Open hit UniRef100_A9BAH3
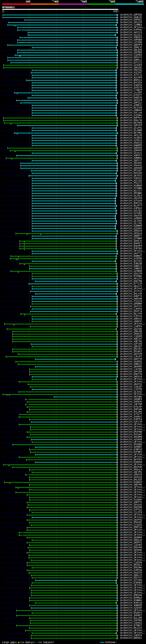Screen dimensions: 146x644 click(131, 110)
